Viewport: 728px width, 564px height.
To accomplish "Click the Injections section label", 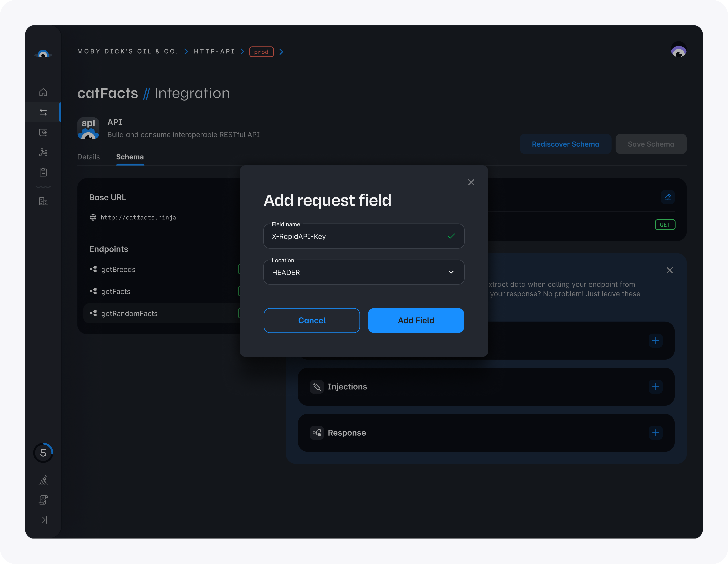I will coord(347,387).
